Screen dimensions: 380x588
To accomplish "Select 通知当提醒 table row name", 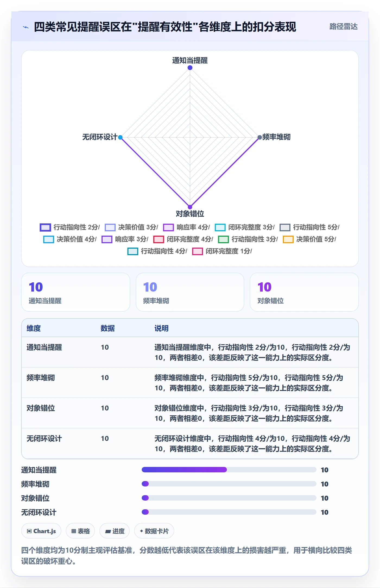I will pyautogui.click(x=44, y=347).
